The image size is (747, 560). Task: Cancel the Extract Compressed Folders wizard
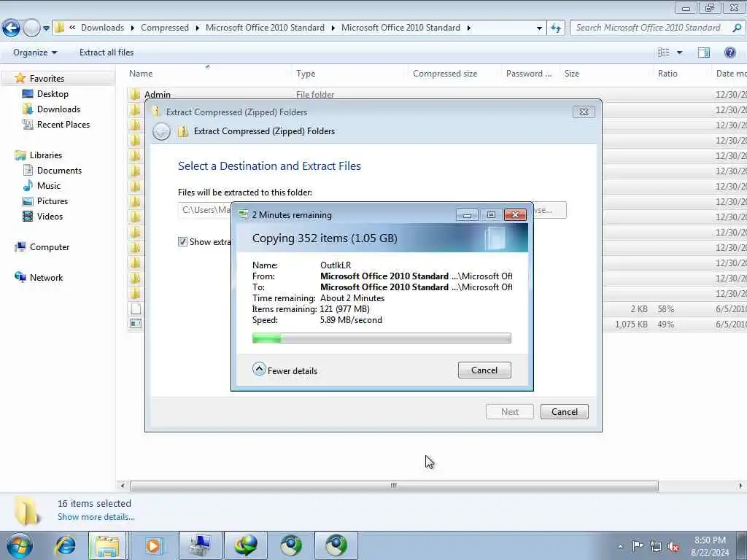click(x=565, y=412)
